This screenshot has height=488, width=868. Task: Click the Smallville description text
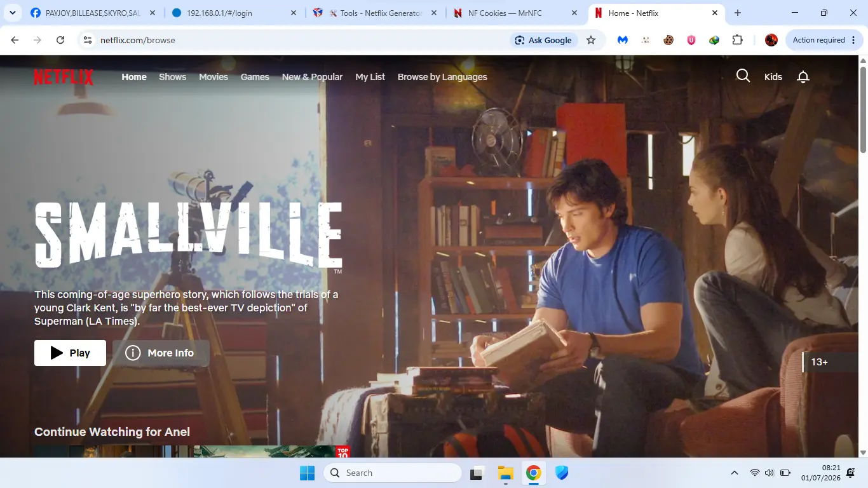tap(186, 308)
